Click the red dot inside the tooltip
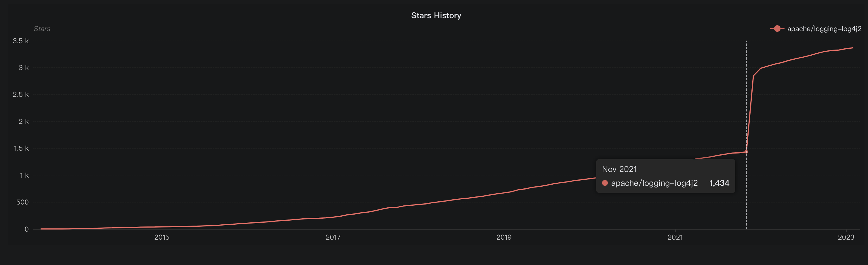This screenshot has height=265, width=868. (x=605, y=183)
